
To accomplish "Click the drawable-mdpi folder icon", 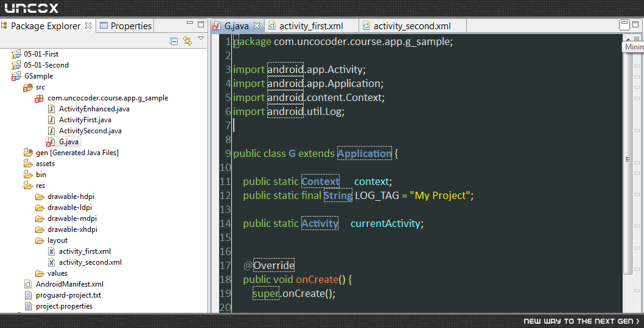I will click(40, 218).
